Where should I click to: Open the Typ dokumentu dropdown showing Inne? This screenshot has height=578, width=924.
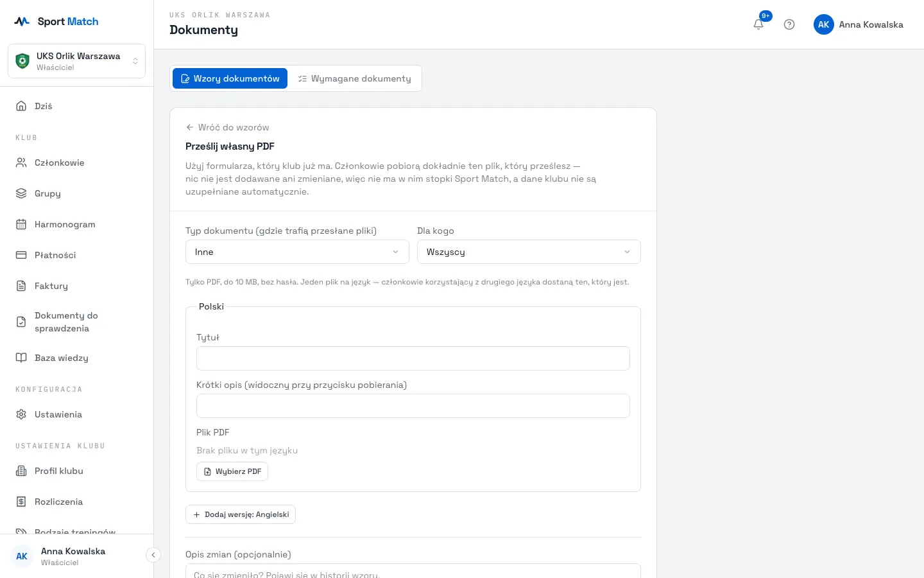point(297,252)
